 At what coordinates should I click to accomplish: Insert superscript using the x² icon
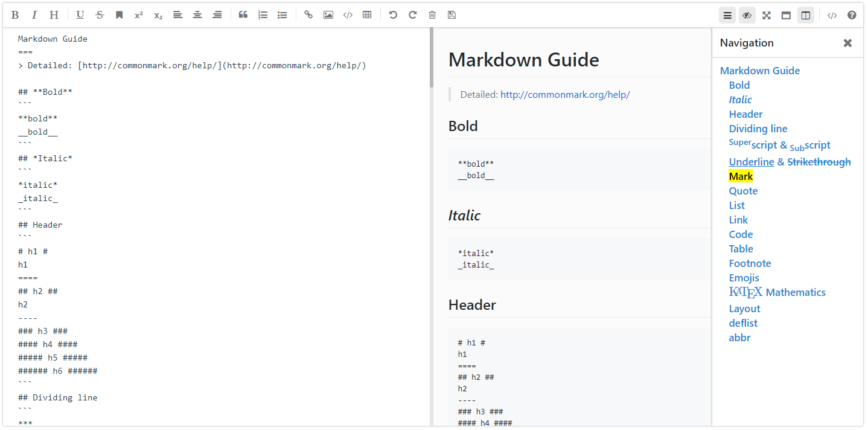139,15
